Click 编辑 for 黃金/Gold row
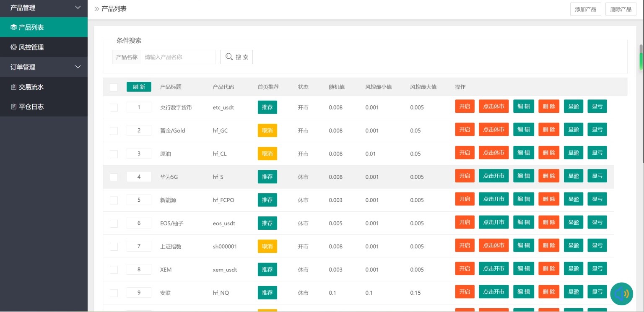 pos(524,130)
